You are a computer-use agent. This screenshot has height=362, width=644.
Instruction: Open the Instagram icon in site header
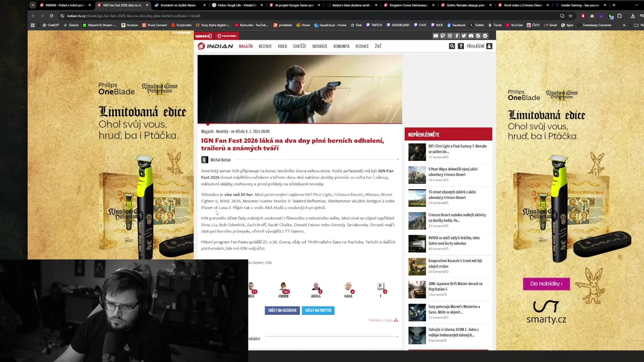(x=450, y=36)
